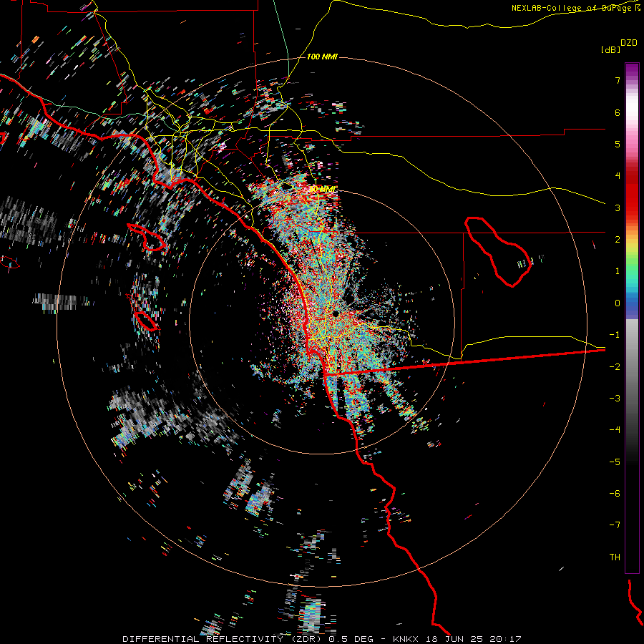
Task: Click the black radar site dot
Action: click(336, 314)
